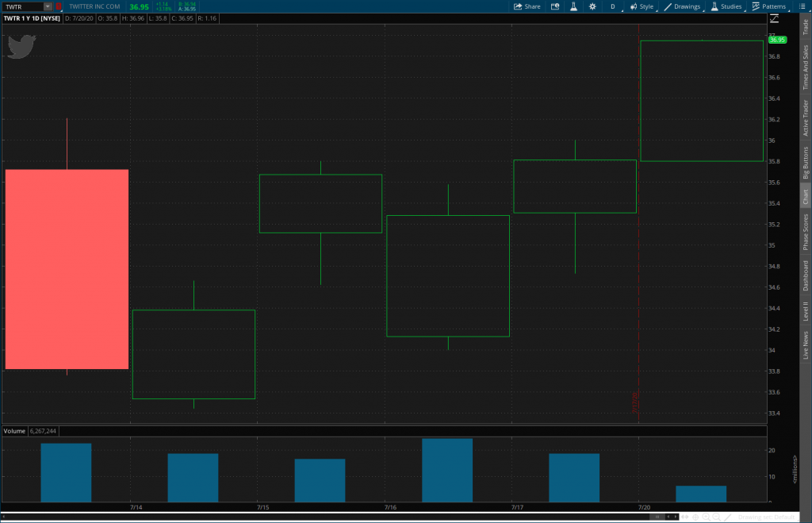Open the Phase Scores sidebar tab
The width and height of the screenshot is (812, 523).
[806, 233]
